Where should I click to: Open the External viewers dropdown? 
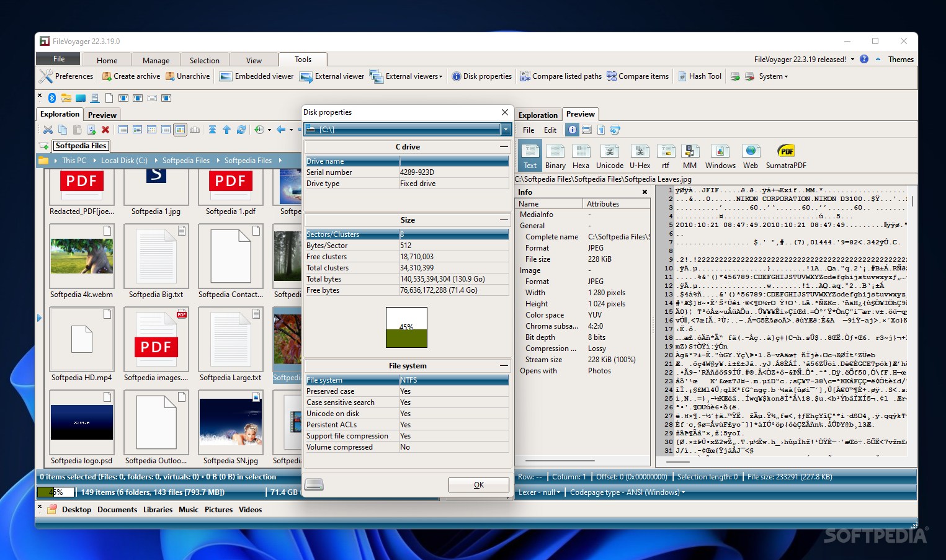click(407, 76)
